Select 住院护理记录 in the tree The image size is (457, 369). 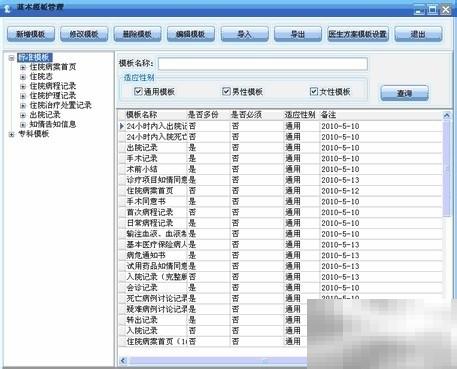(53, 96)
